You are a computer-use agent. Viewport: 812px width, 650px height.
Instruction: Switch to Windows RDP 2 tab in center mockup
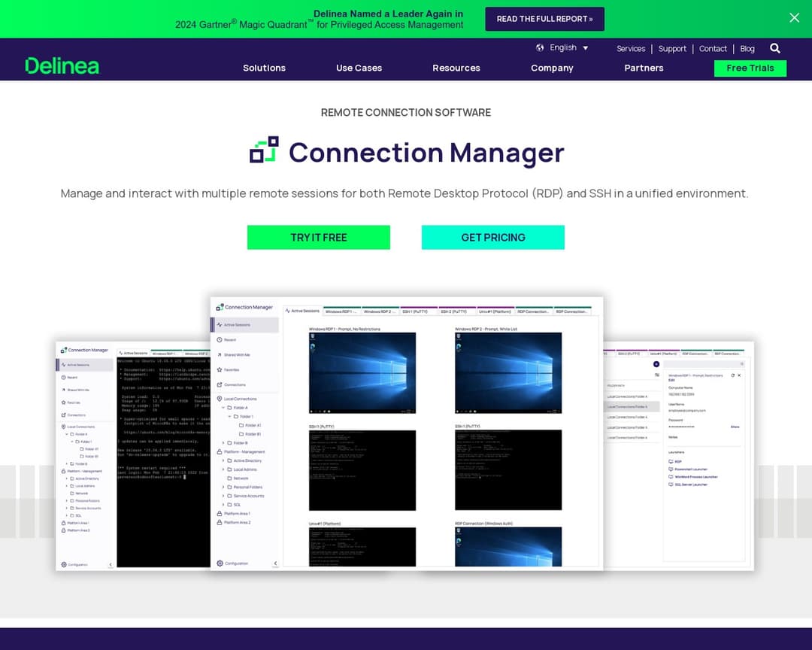tap(380, 311)
